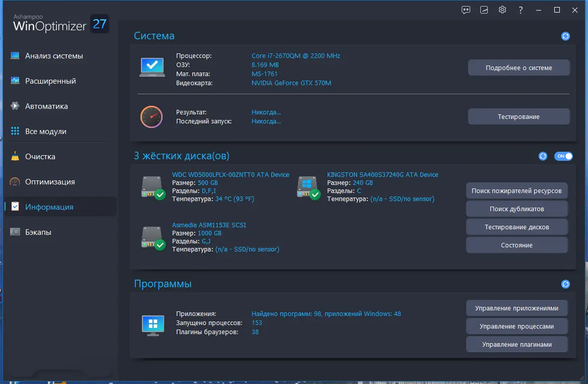Click the checklist icon beside Информация
This screenshot has height=384, width=588.
[15, 207]
